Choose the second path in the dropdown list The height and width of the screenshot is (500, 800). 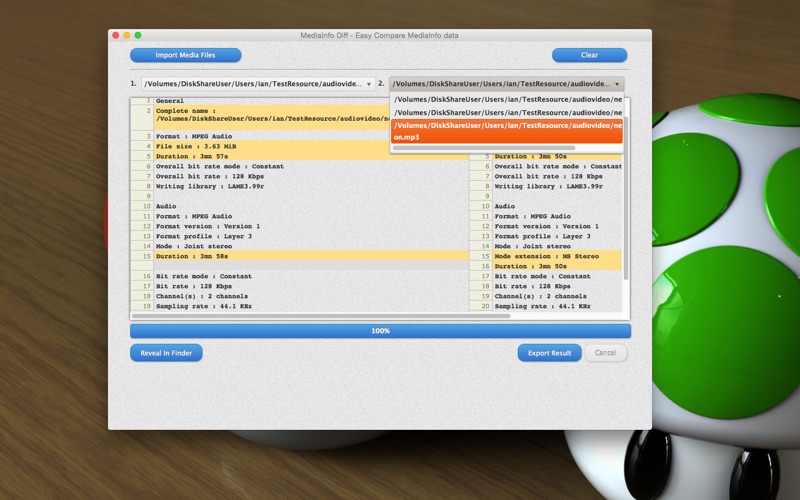coord(506,113)
